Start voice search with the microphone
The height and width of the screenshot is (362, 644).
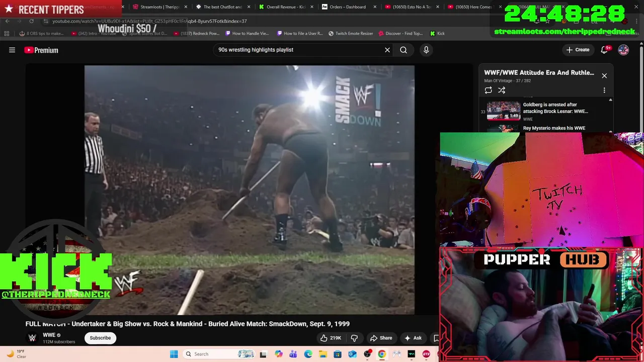[x=426, y=50]
